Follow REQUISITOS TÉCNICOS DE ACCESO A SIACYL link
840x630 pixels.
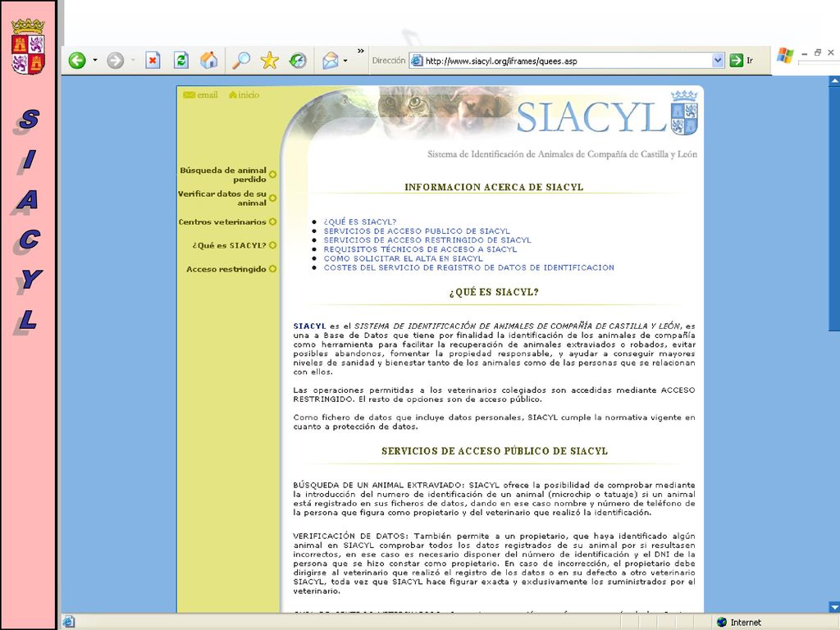pyautogui.click(x=420, y=249)
